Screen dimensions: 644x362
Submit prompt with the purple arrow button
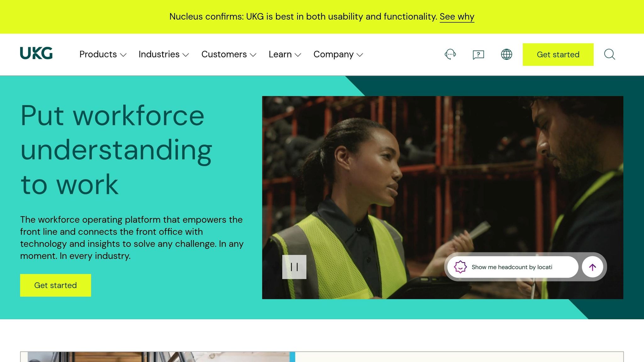pos(592,267)
